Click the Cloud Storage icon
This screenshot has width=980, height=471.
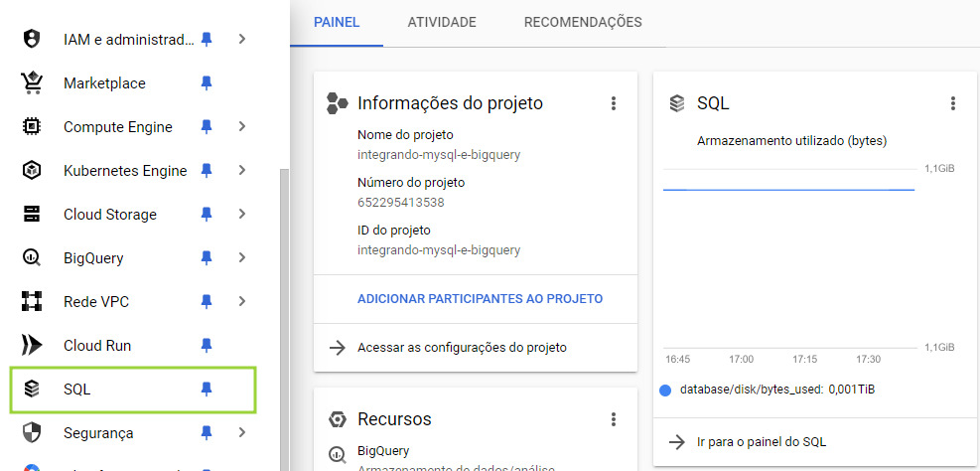(31, 214)
